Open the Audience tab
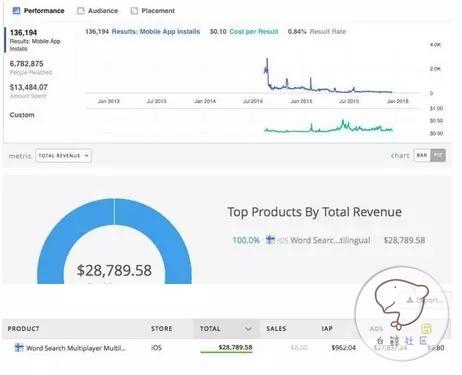The height and width of the screenshot is (375, 462). pos(98,11)
